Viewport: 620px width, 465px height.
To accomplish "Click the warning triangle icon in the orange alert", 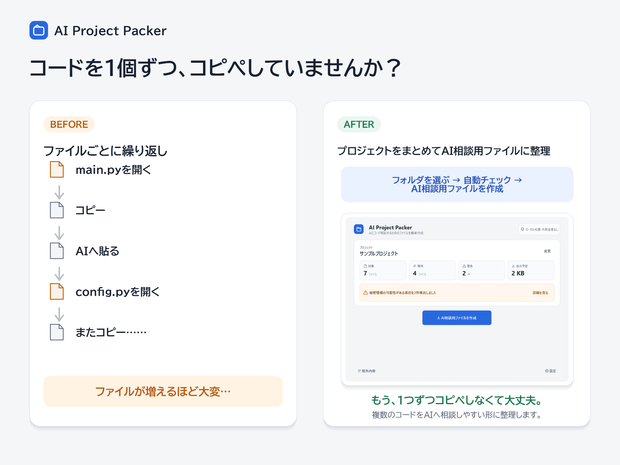I will [365, 293].
